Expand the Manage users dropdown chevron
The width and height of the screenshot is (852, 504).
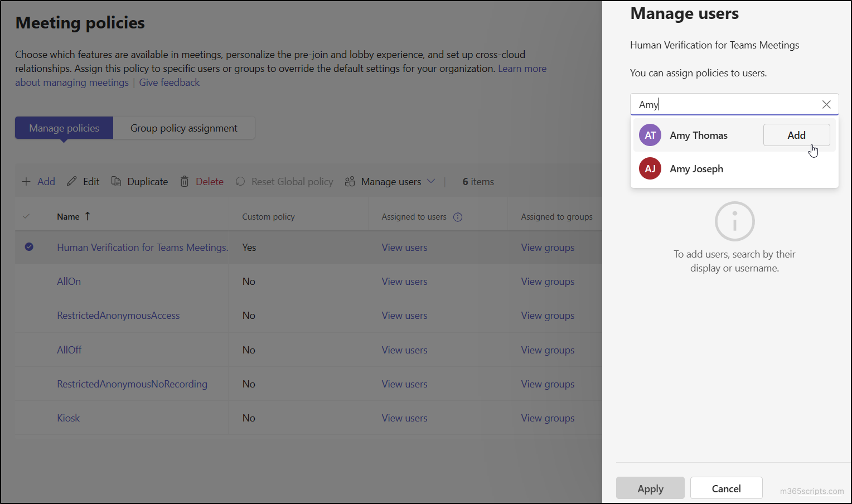(x=431, y=181)
